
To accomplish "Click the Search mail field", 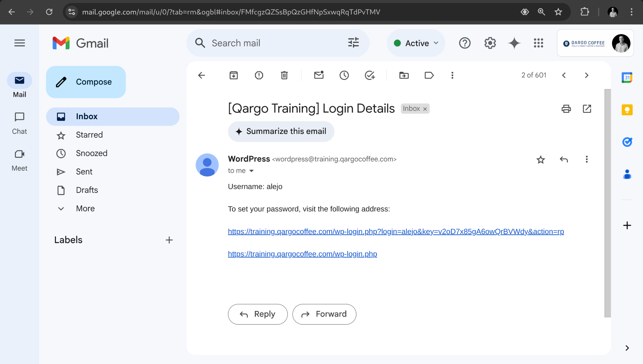I will pos(278,43).
